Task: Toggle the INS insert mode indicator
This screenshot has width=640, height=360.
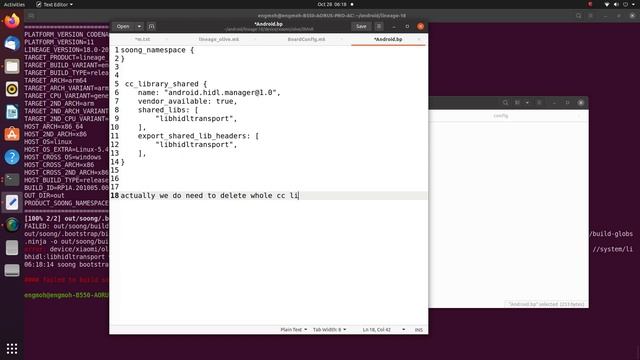Action: tap(419, 329)
